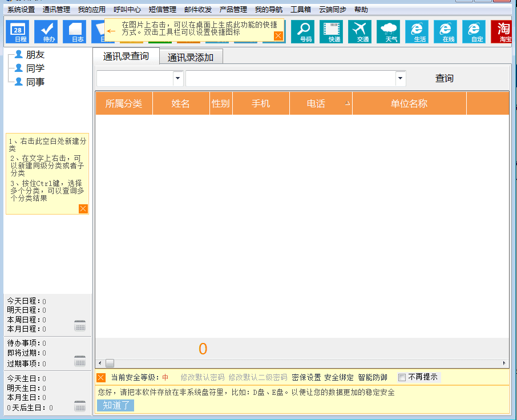Screen dimensions: 517x420
Task: Open the 快递 express tracking icon
Action: coord(332,31)
